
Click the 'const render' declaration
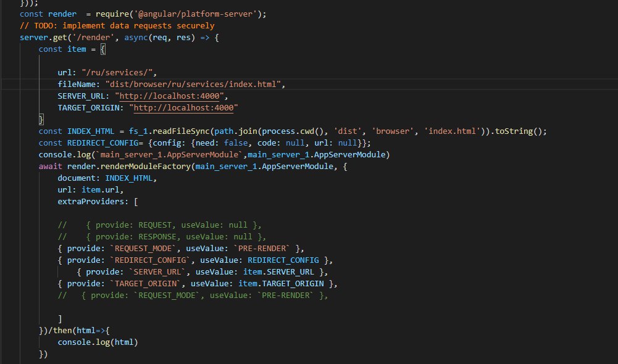pos(48,14)
